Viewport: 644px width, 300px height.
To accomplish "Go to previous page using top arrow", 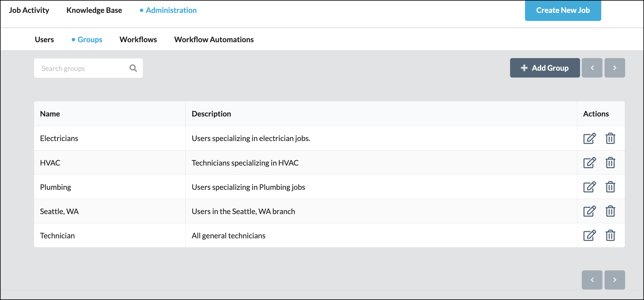I will pyautogui.click(x=592, y=68).
